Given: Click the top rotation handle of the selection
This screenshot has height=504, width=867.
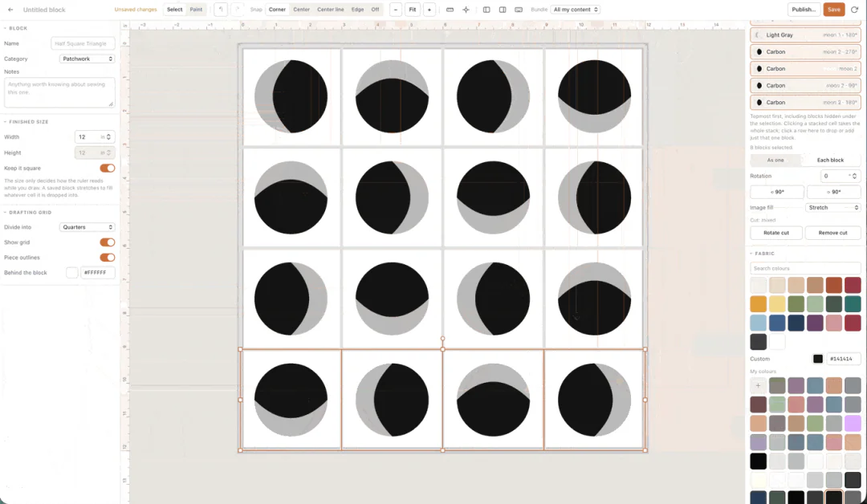Looking at the screenshot, I should [442, 338].
